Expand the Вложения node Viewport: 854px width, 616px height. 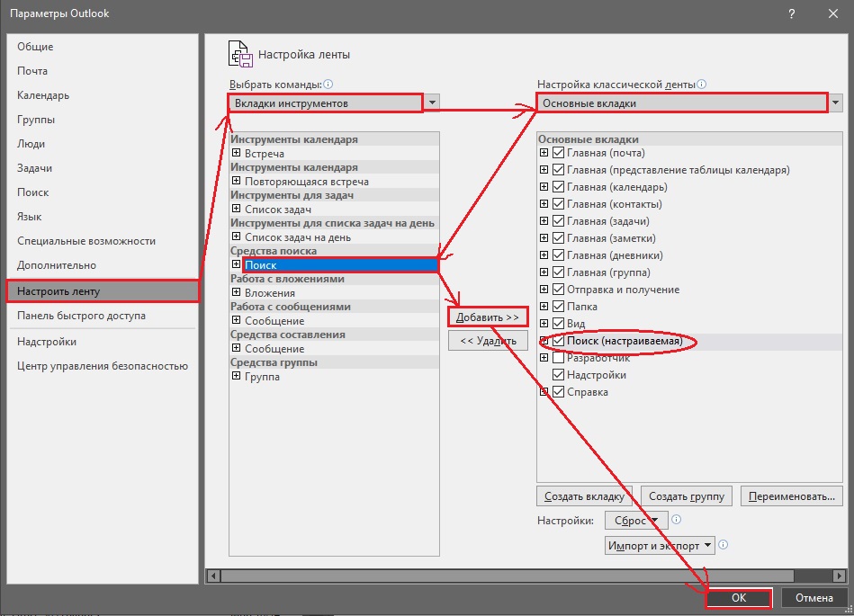(x=237, y=292)
